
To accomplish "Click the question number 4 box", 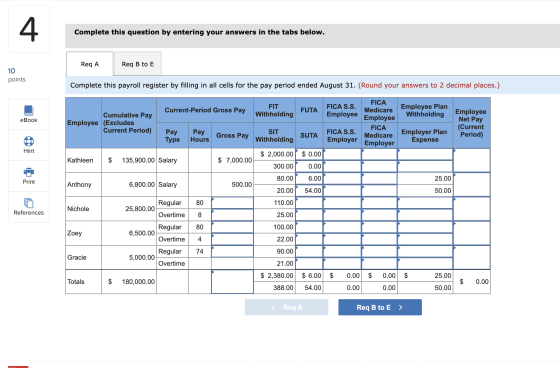I will (x=29, y=29).
